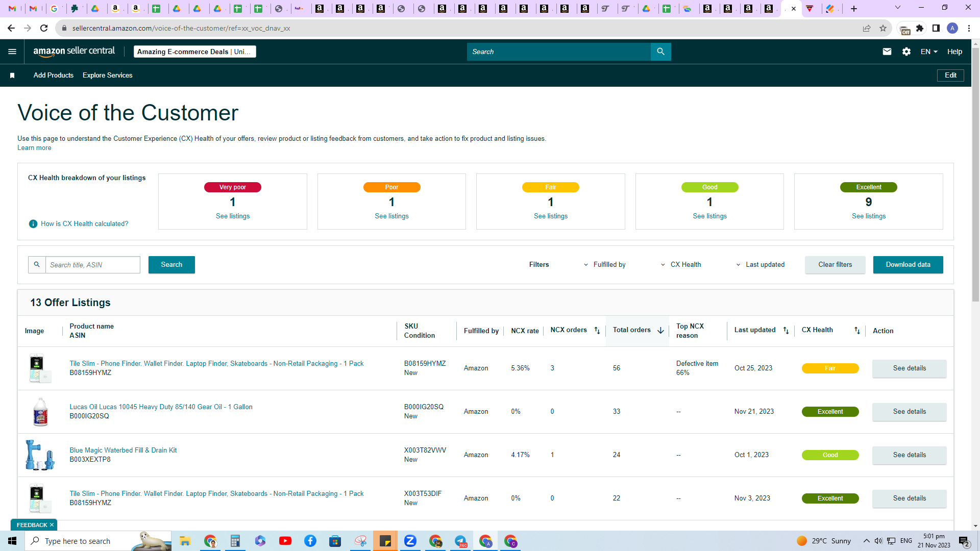Click the Fair CX Health badge for Tile Slim
Image resolution: width=980 pixels, height=551 pixels.
tap(830, 368)
